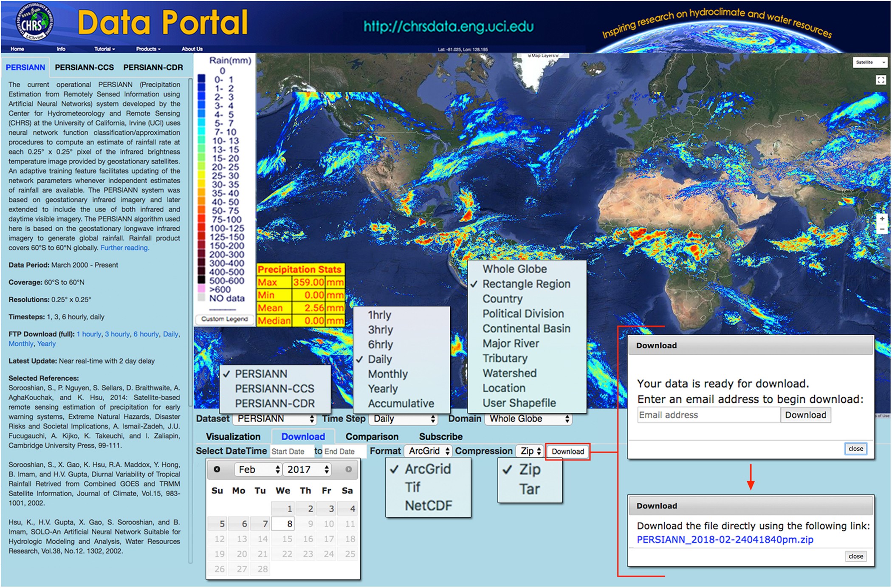This screenshot has height=588, width=892.
Task: Select the Download tab
Action: (303, 437)
